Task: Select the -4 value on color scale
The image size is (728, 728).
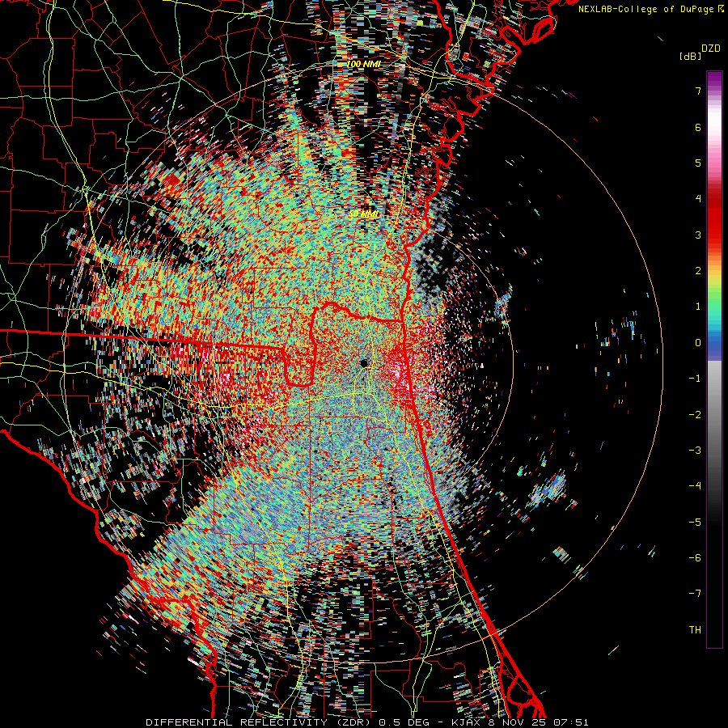Action: [695, 486]
